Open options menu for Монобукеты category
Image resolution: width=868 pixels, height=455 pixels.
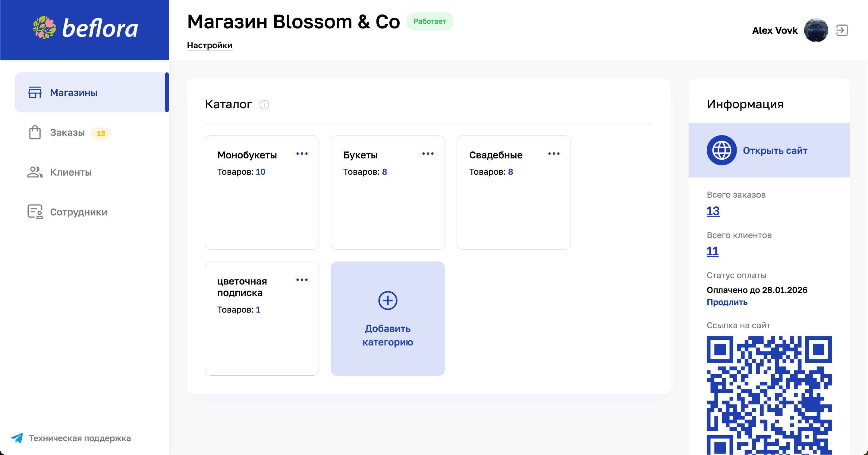tap(302, 154)
